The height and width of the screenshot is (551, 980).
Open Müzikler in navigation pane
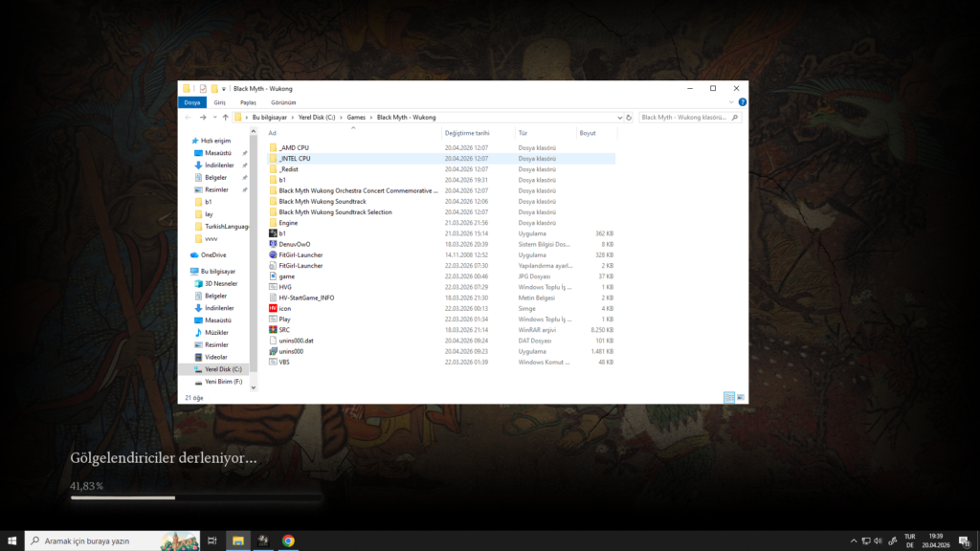[x=216, y=333]
